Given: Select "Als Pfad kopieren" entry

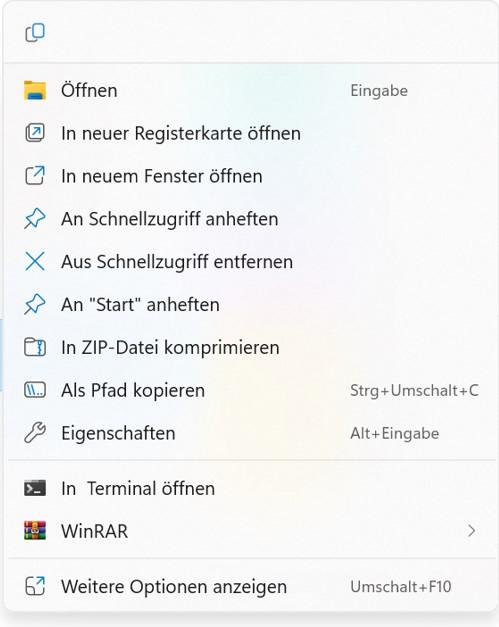Looking at the screenshot, I should pyautogui.click(x=251, y=390).
